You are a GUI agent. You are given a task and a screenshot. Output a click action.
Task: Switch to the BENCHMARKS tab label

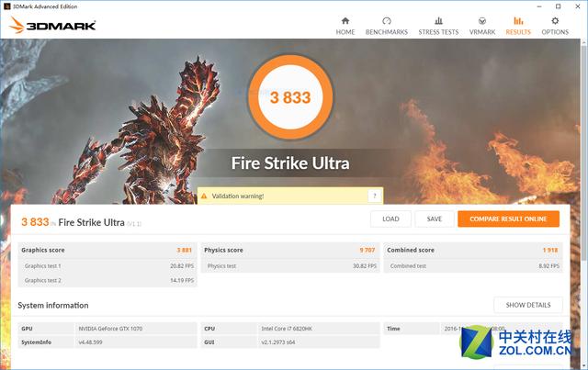pyautogui.click(x=387, y=32)
